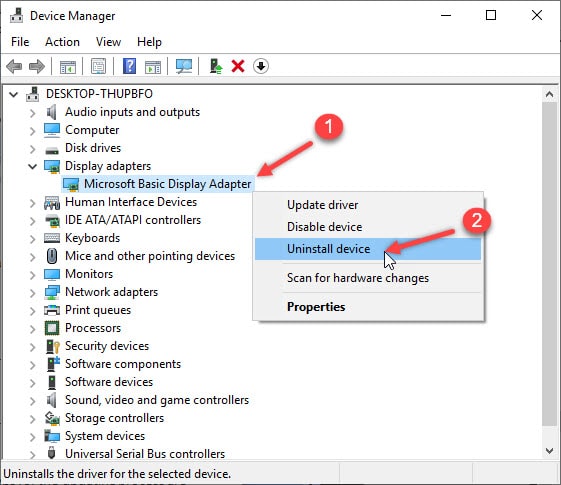The width and height of the screenshot is (561, 485).
Task: Open the File menu
Action: tap(20, 42)
